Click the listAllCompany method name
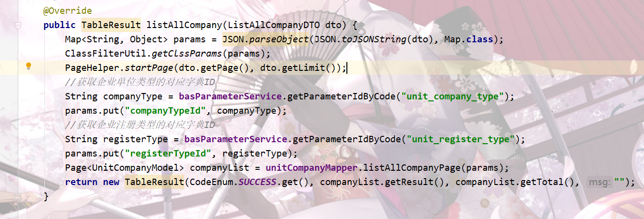The width and height of the screenshot is (644, 219). [x=184, y=25]
